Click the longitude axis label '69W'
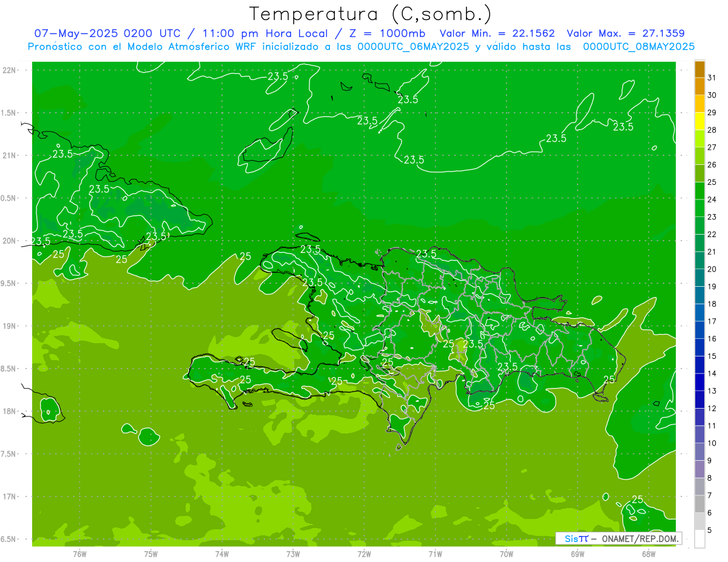The width and height of the screenshot is (728, 562). [x=578, y=554]
